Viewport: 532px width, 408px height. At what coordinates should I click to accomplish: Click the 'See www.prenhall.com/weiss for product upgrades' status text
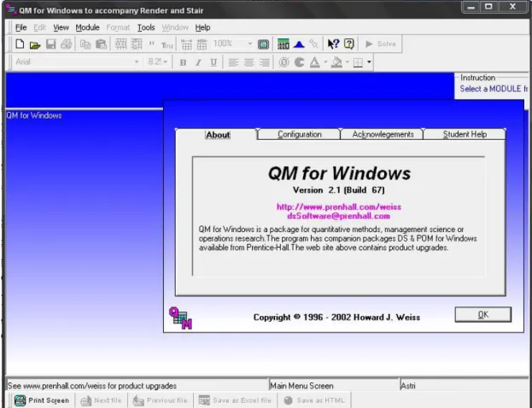point(92,386)
